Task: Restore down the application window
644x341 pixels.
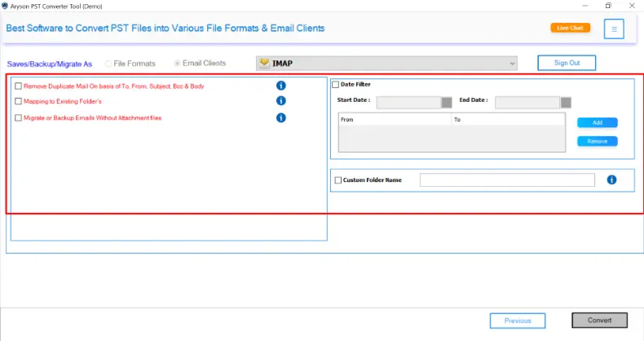Action: click(608, 6)
